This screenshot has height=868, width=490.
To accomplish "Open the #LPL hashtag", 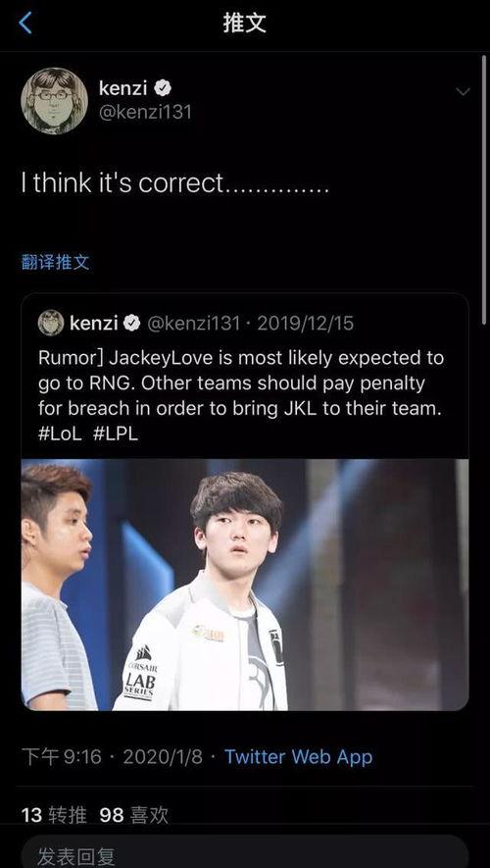I will (116, 434).
